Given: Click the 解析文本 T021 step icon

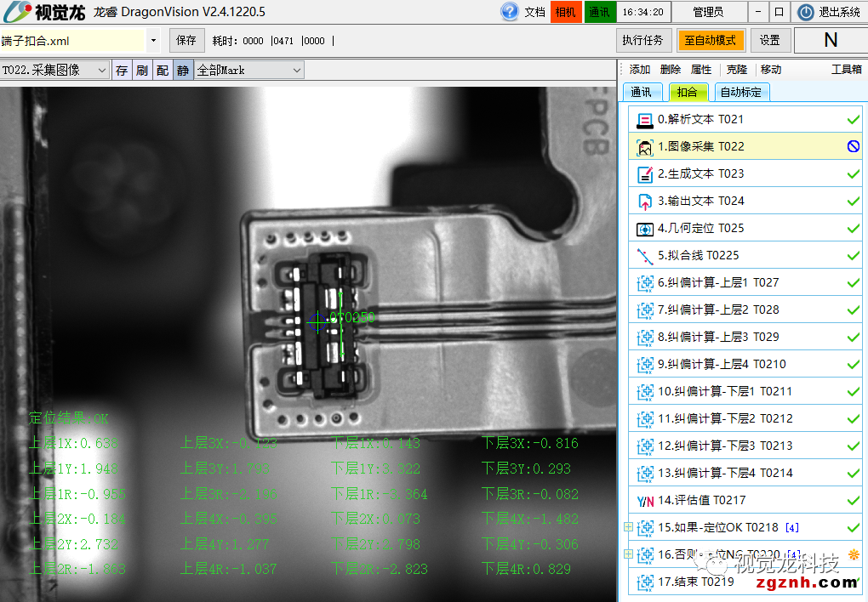Looking at the screenshot, I should pos(644,120).
